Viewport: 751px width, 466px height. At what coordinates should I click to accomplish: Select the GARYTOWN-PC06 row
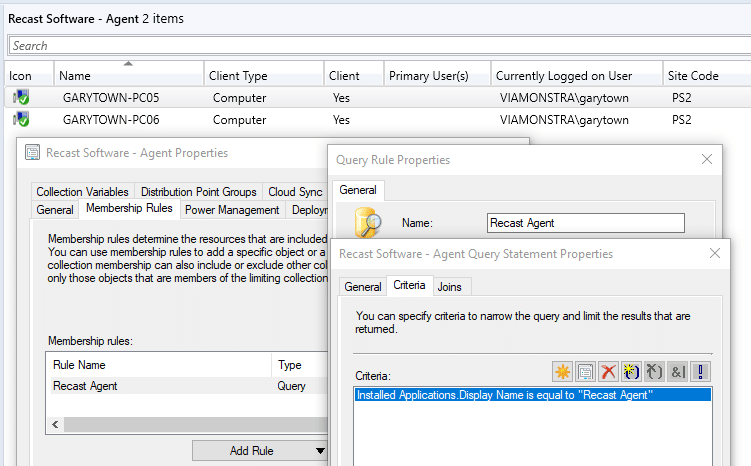[x=111, y=120]
